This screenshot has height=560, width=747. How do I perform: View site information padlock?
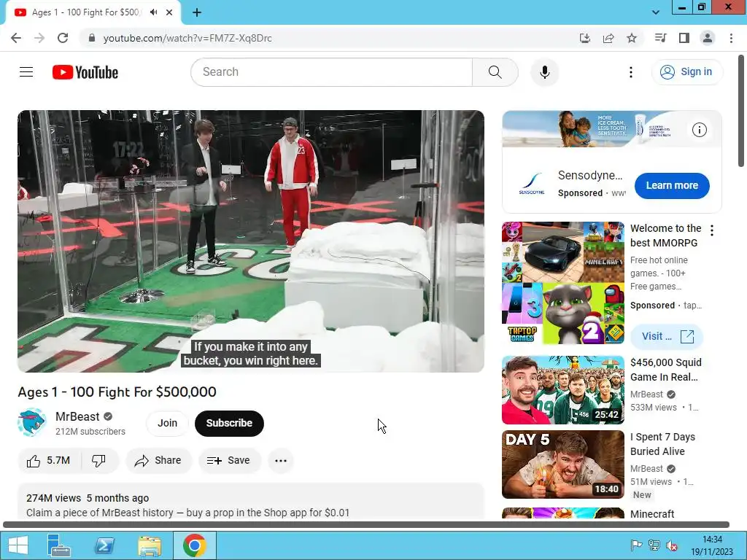[92, 38]
